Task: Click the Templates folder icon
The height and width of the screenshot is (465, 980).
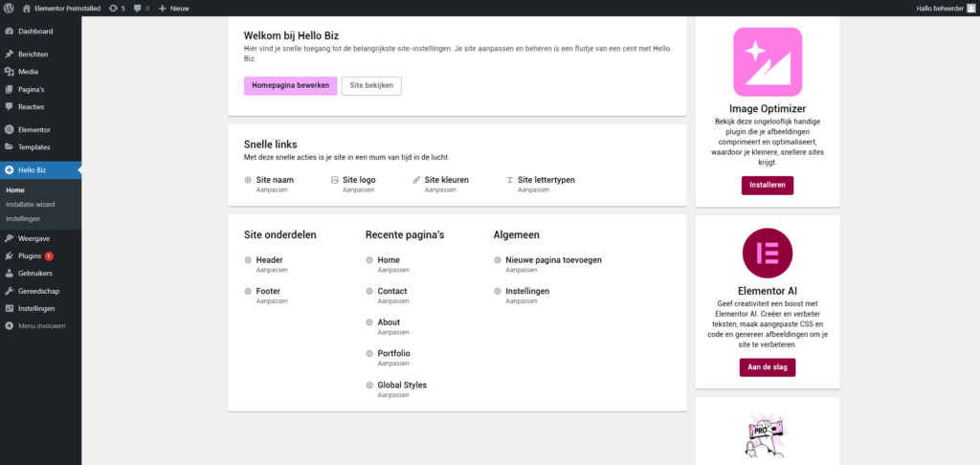Action: (10, 147)
